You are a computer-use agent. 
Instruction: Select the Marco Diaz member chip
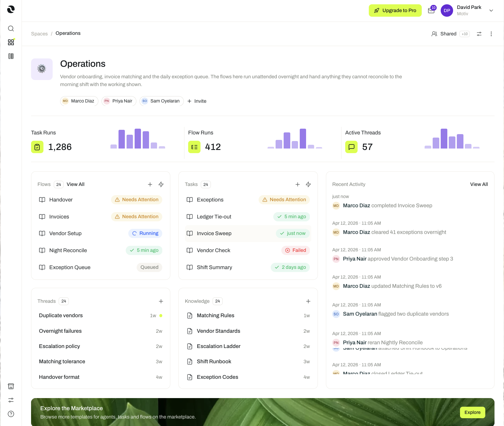(x=79, y=101)
